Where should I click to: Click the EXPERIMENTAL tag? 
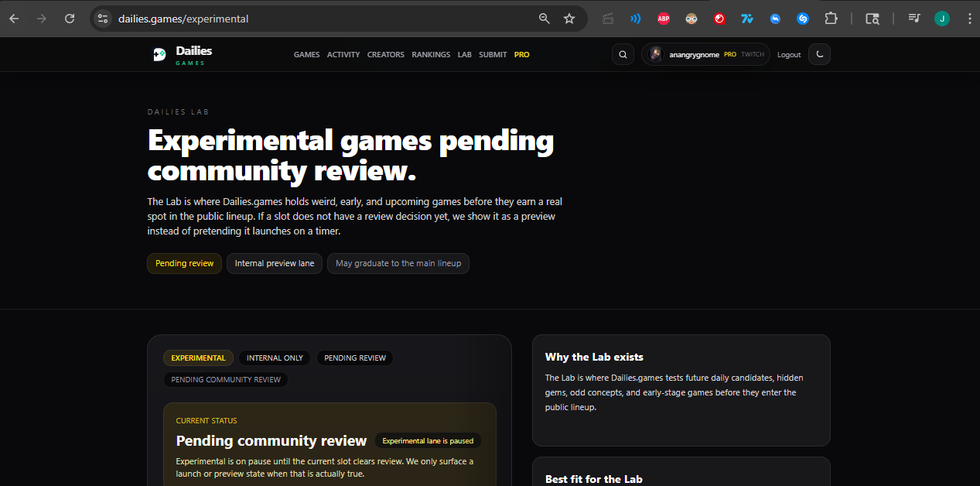tap(198, 358)
